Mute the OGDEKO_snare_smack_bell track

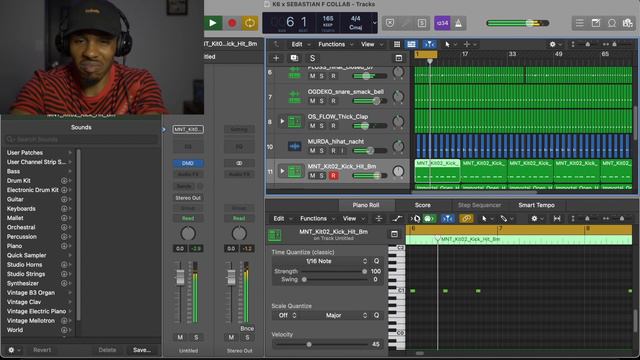point(312,101)
